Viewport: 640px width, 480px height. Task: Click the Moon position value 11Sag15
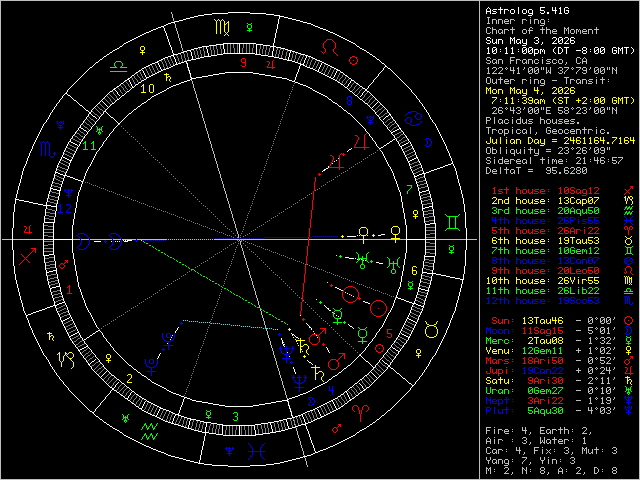(x=542, y=331)
